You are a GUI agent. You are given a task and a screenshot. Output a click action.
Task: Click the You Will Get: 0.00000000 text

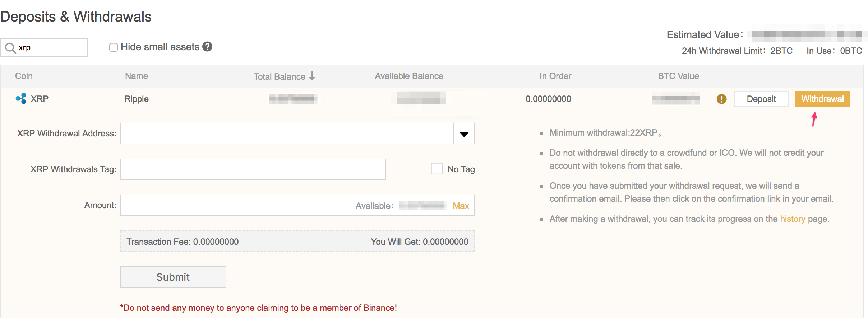[420, 242]
